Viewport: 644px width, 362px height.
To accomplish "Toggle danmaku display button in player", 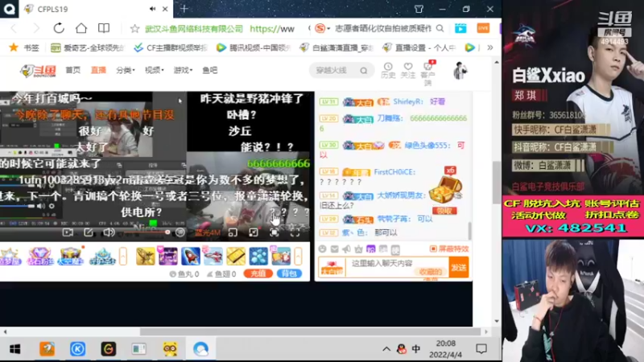I will tap(180, 232).
